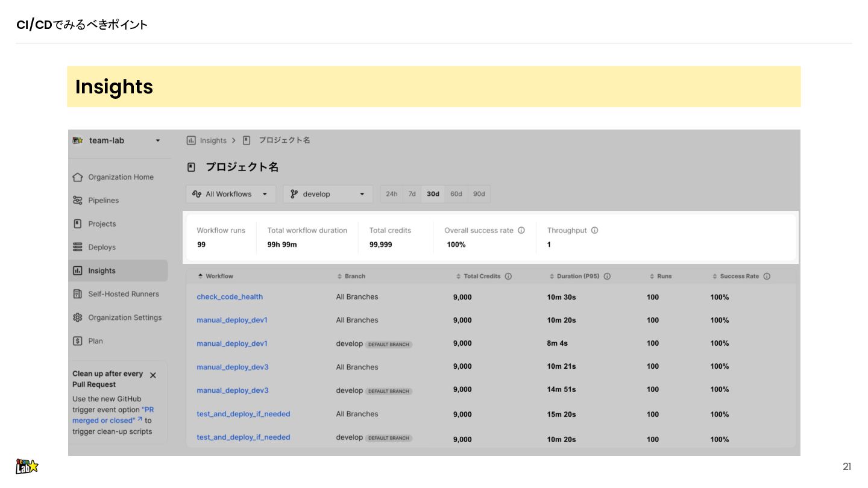Viewport: 868px width, 488px height.
Task: Sort table by Workflow column
Action: (215, 276)
